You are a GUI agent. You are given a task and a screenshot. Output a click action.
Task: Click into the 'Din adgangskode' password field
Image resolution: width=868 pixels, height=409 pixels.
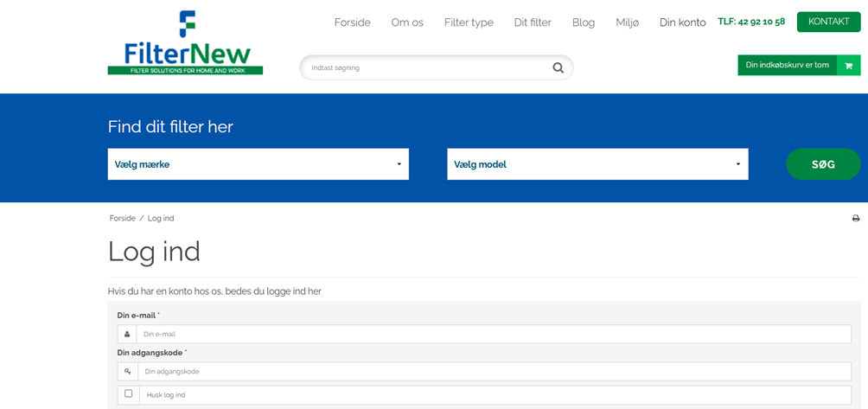[x=493, y=371]
